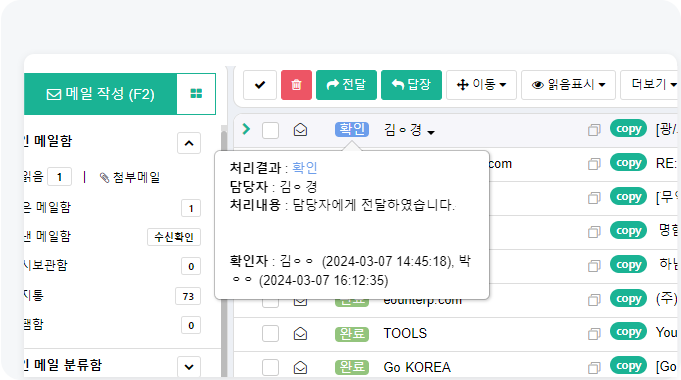This screenshot has height=380, width=681.
Task: Open the TOOLS sender mail
Action: (x=405, y=333)
